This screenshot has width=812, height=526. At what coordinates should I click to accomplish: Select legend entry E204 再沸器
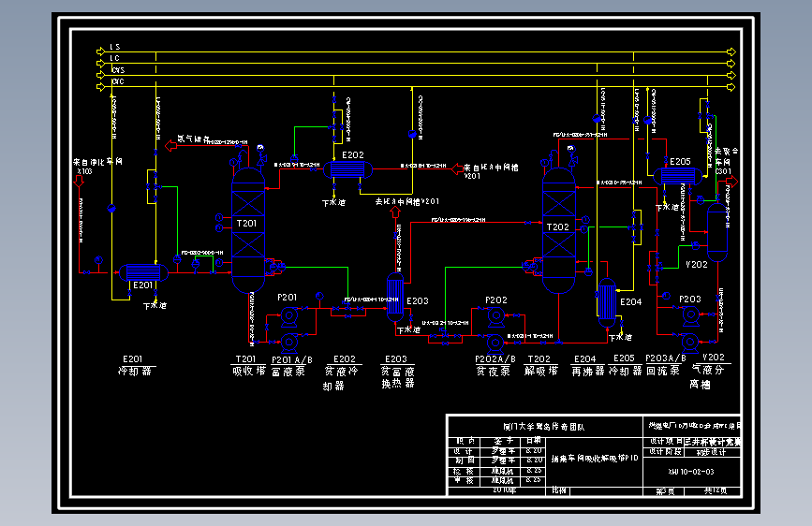(588, 365)
